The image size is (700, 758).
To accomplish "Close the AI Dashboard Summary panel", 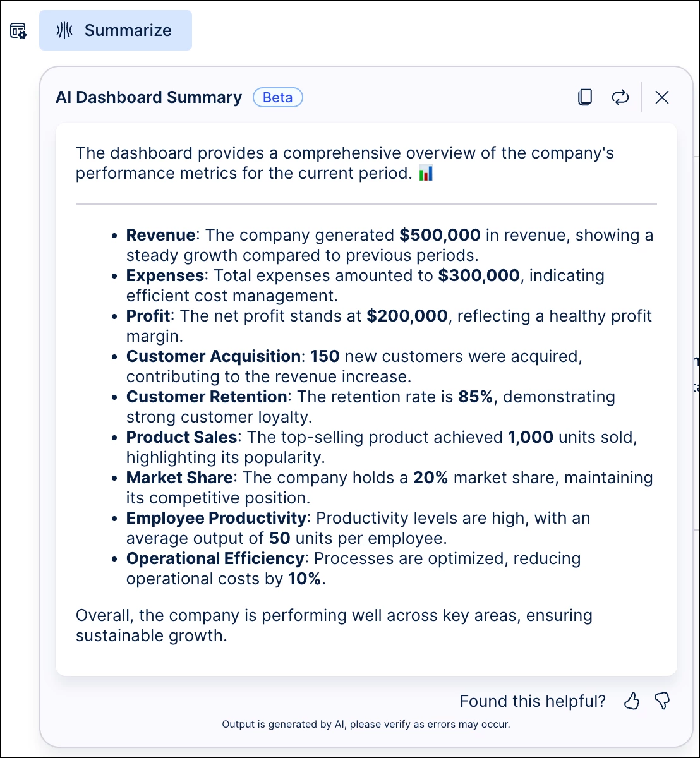I will 661,97.
